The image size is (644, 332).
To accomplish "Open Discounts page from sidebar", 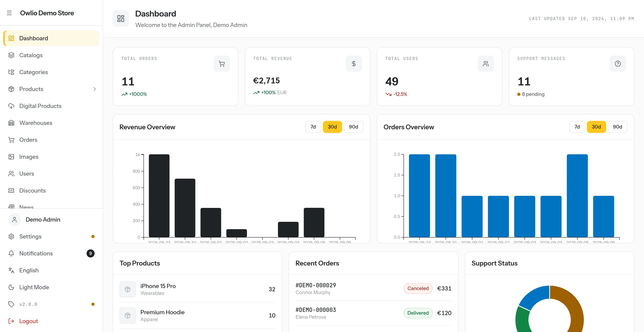I will tap(51, 191).
